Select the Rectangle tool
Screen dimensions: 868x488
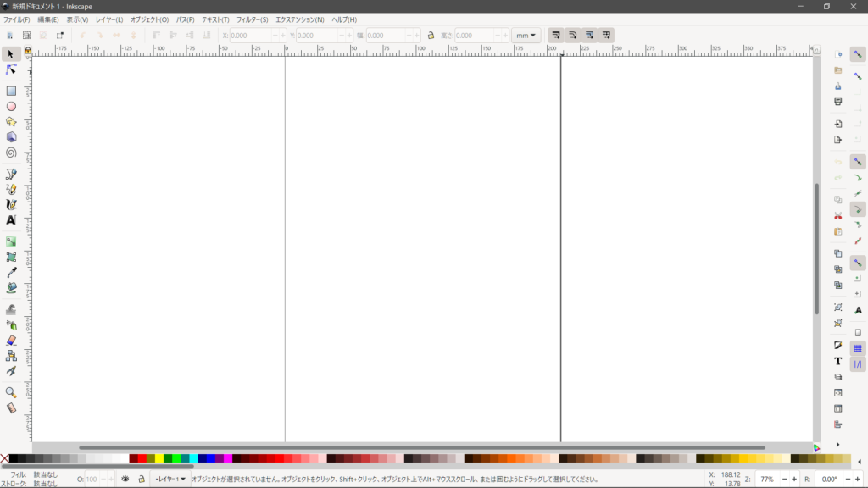tap(11, 91)
